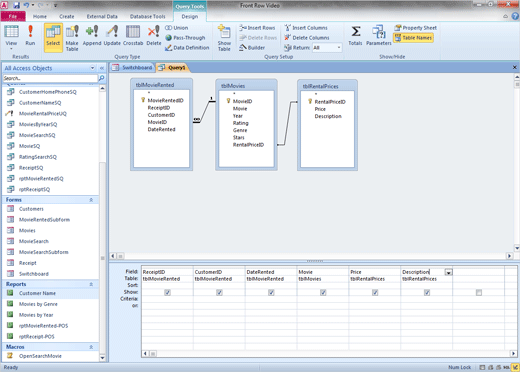Screen dimensions: 520x372
Task: Switch to the Home ribbon tab
Action: [x=40, y=16]
